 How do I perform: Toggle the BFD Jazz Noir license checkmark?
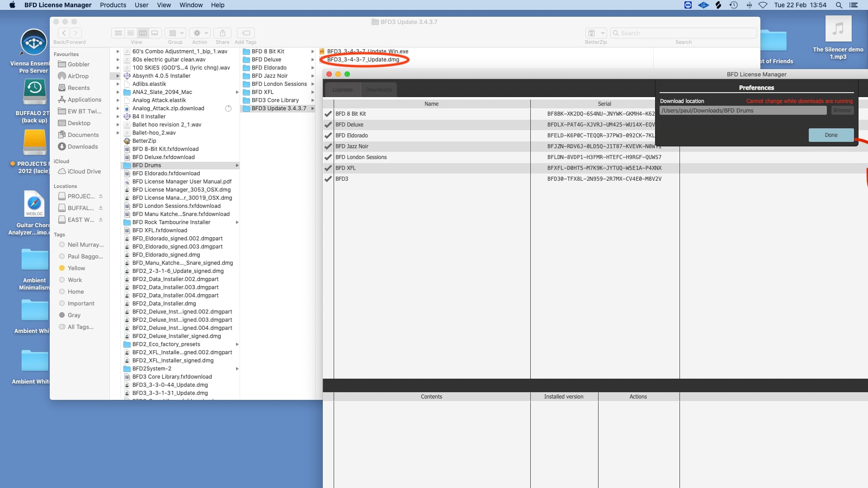[328, 146]
